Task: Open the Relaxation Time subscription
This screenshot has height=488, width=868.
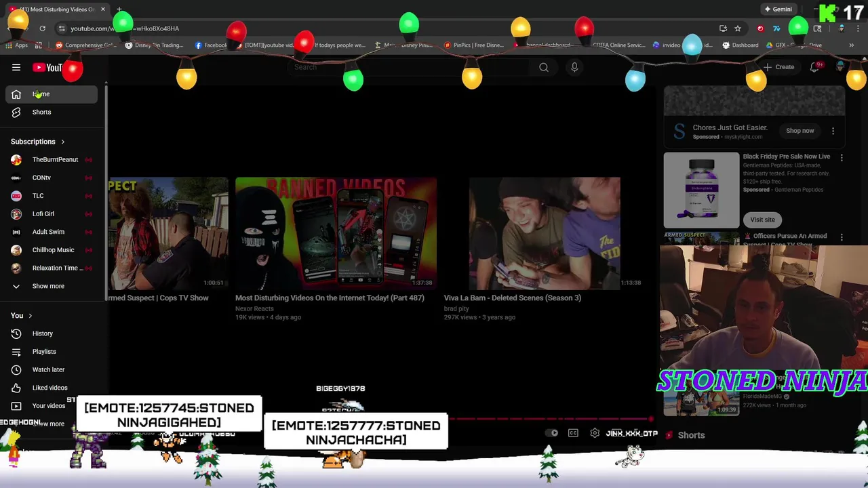Action: click(x=52, y=268)
